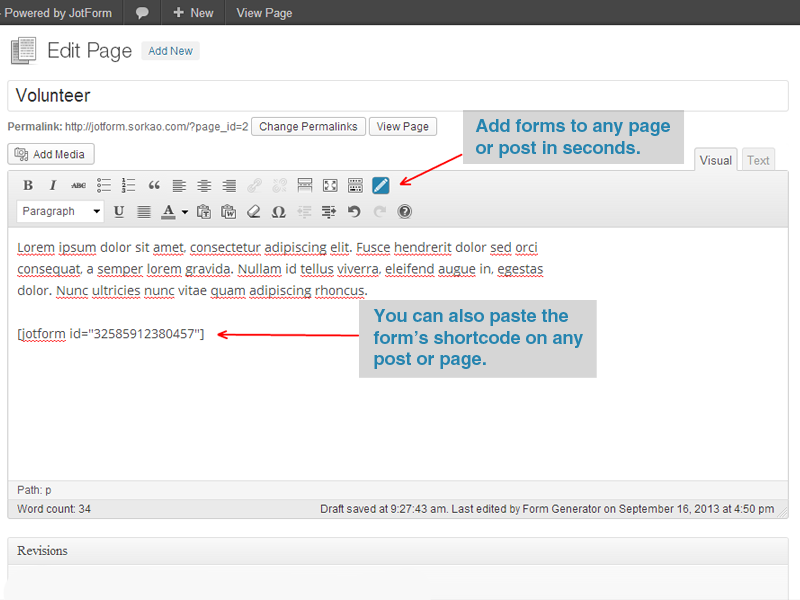The image size is (800, 600).
Task: Click the undo arrow
Action: coord(354,211)
